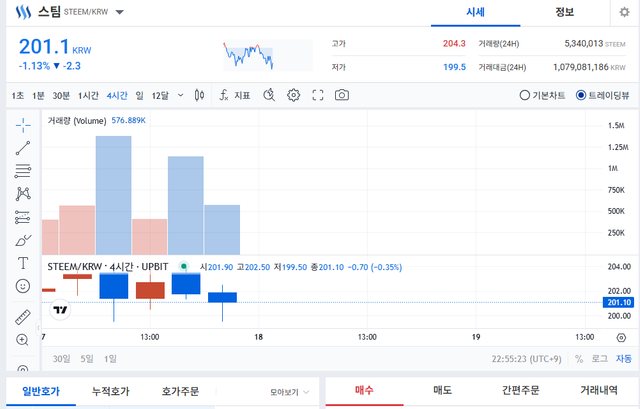The image size is (640, 409).
Task: Click the Steem coin logo
Action: coord(23,12)
